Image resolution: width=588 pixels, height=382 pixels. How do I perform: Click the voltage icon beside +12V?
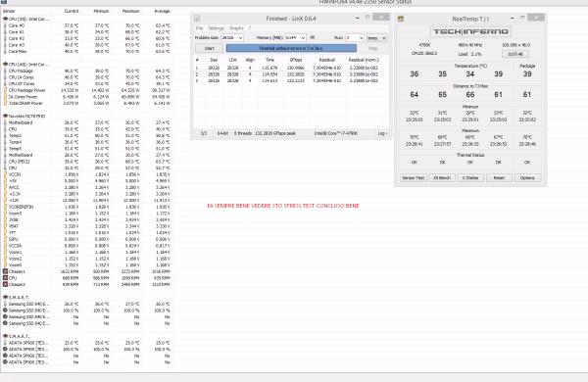tap(5, 200)
